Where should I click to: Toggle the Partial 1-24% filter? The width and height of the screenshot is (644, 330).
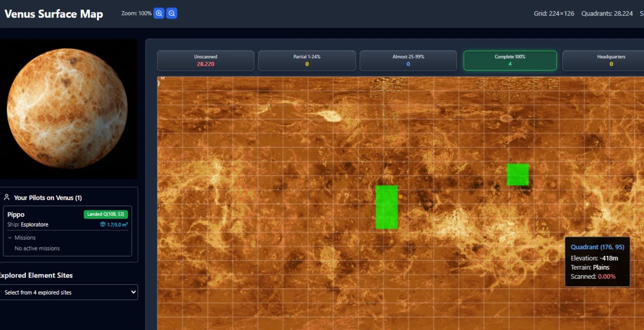[x=307, y=61]
